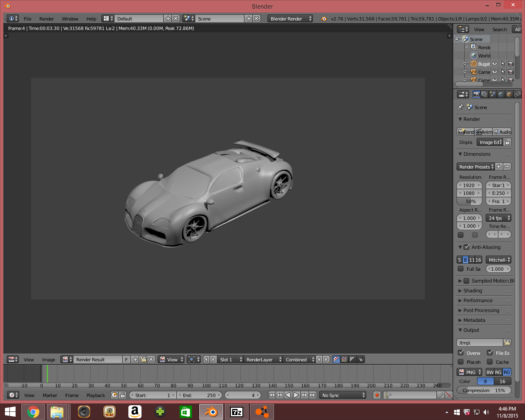525x420 pixels.
Task: Expand the Metadata panel
Action: pyautogui.click(x=474, y=320)
